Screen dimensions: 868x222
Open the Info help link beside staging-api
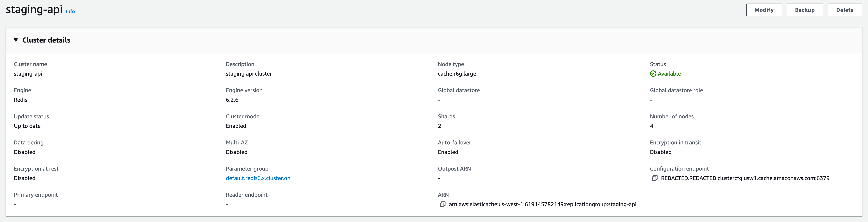pos(70,11)
